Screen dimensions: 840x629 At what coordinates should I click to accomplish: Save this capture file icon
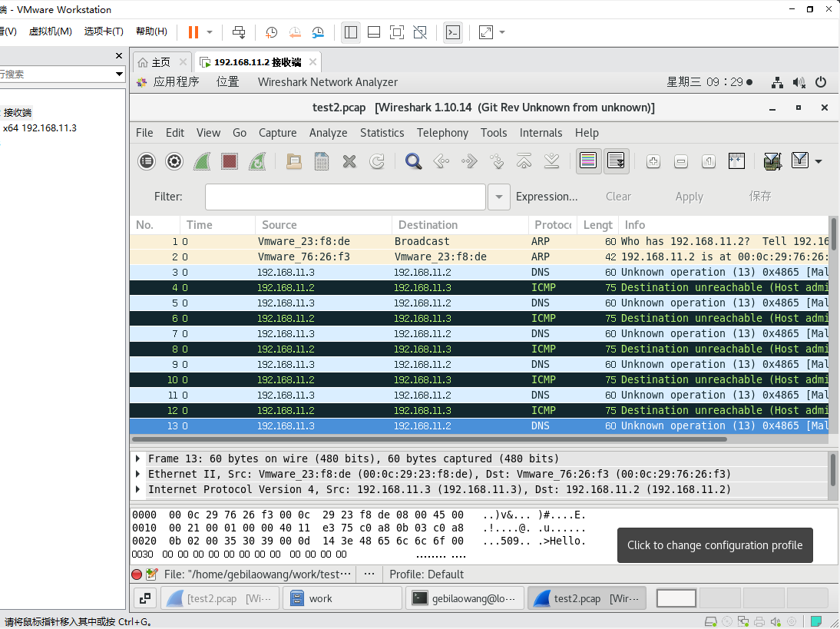(322, 161)
